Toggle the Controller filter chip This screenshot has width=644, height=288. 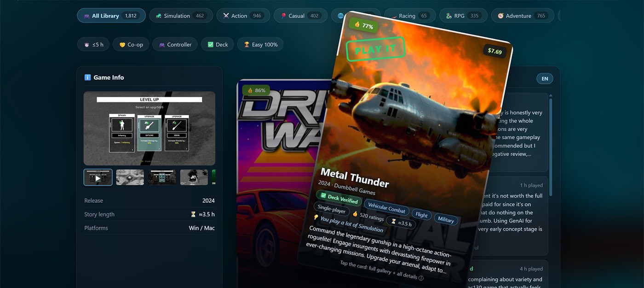tap(175, 45)
